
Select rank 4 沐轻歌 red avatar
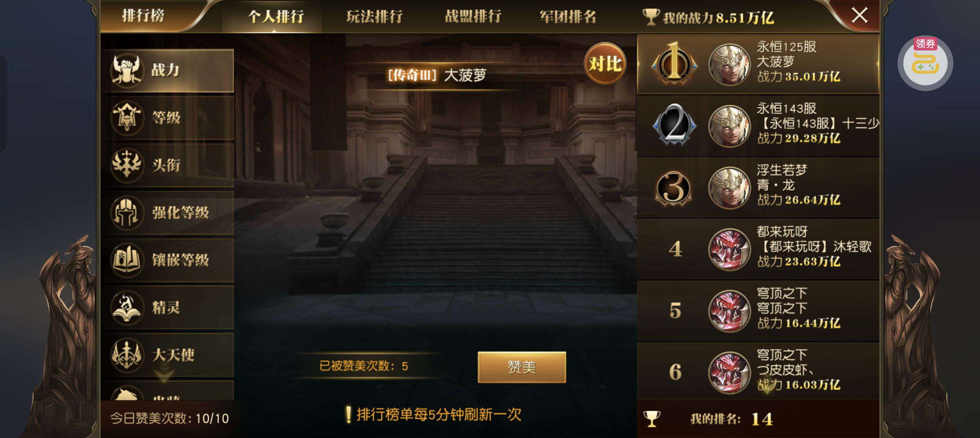point(729,249)
